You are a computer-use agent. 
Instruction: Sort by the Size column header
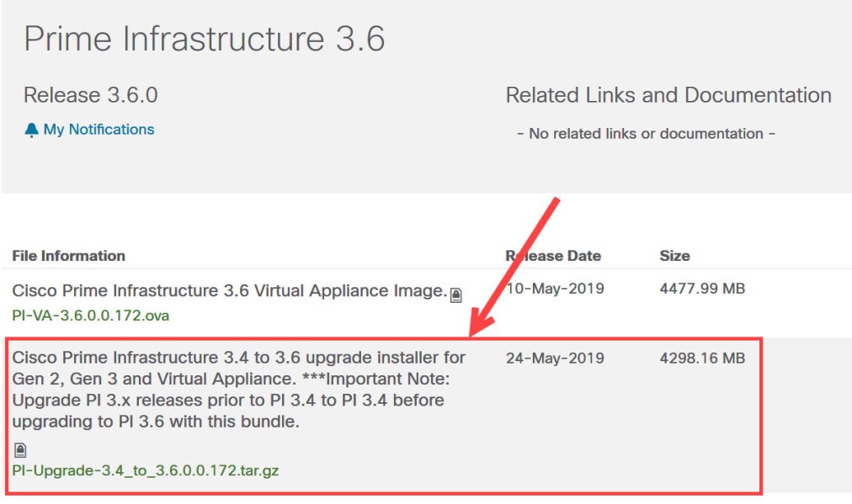pyautogui.click(x=674, y=255)
